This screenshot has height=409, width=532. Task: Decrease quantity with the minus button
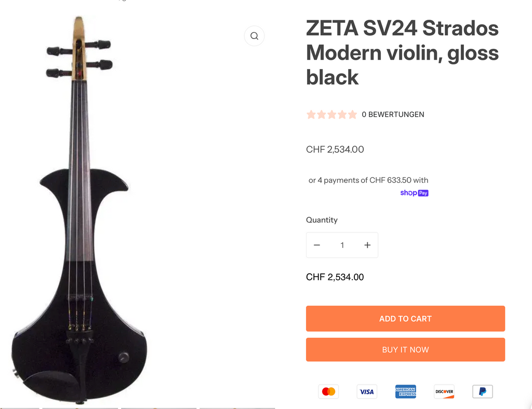(x=317, y=245)
